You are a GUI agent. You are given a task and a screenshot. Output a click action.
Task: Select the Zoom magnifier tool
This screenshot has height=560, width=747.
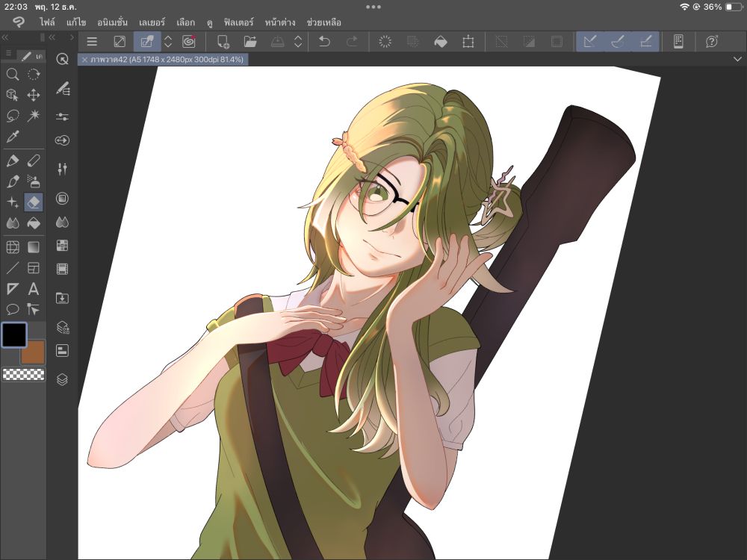click(13, 74)
